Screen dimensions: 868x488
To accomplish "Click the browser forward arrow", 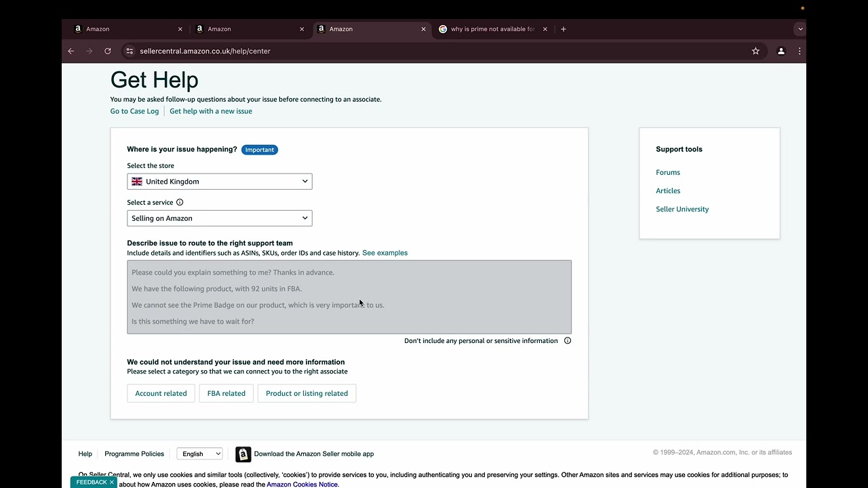I will pos(89,51).
